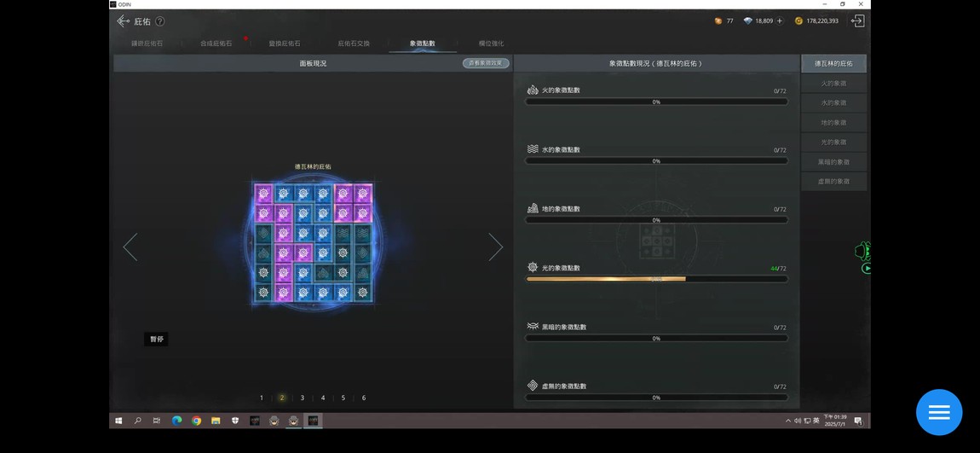The height and width of the screenshot is (453, 980).
Task: Go to panel page 3
Action: 303,398
